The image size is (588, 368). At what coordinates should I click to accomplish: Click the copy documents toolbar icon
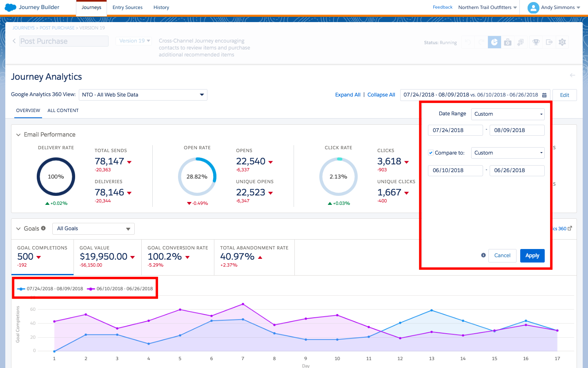(521, 42)
